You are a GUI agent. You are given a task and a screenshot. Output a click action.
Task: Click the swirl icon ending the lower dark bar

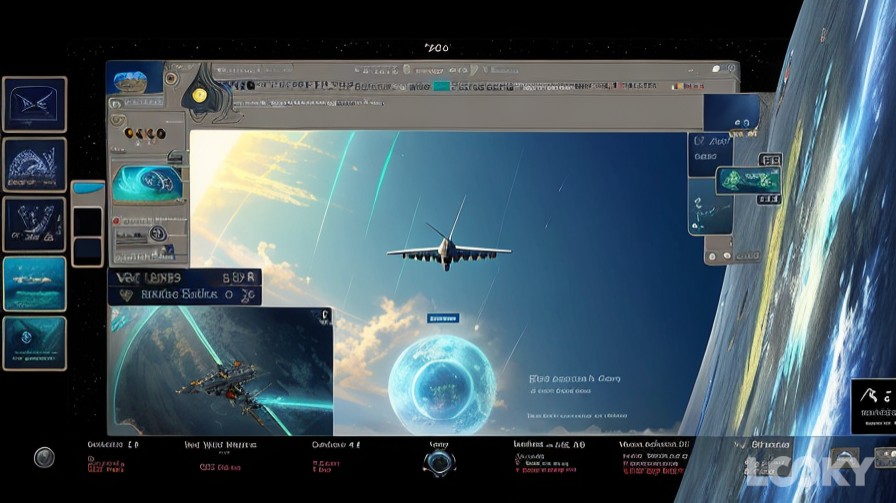248,296
